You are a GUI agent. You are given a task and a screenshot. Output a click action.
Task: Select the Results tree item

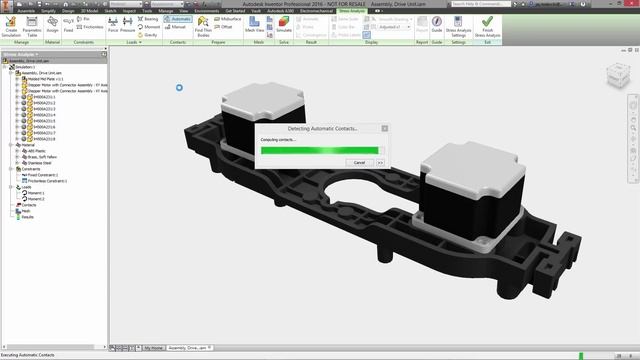pos(24,217)
